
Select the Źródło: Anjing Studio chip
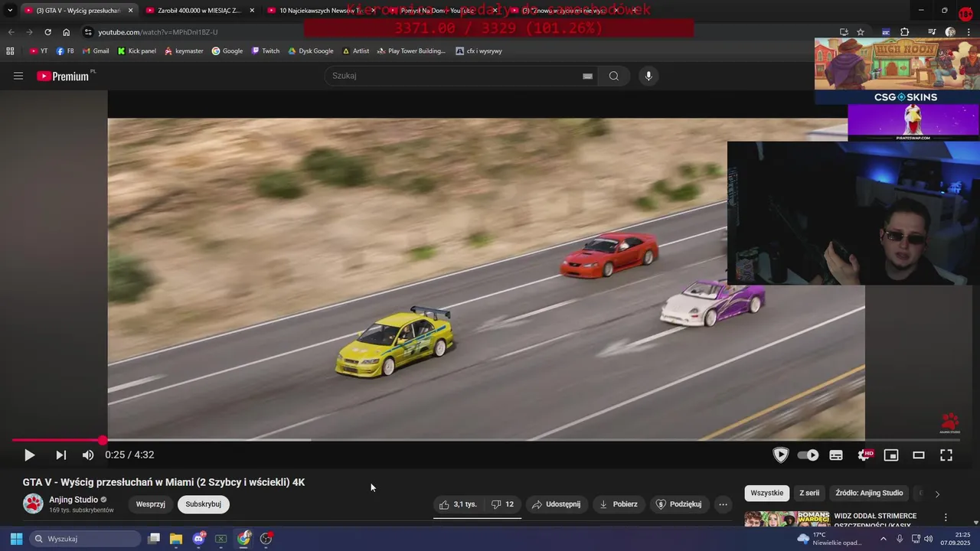click(869, 493)
